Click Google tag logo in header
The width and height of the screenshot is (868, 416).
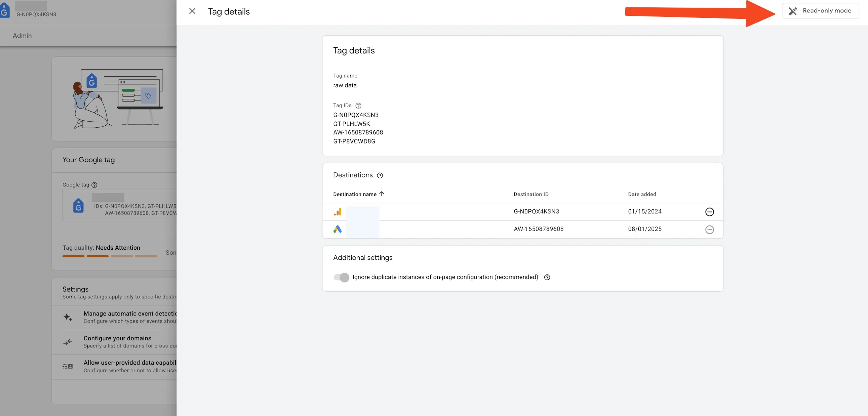(x=4, y=11)
